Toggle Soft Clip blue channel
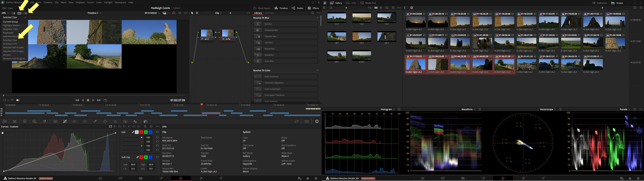The width and height of the screenshot is (644, 181). coord(150,157)
